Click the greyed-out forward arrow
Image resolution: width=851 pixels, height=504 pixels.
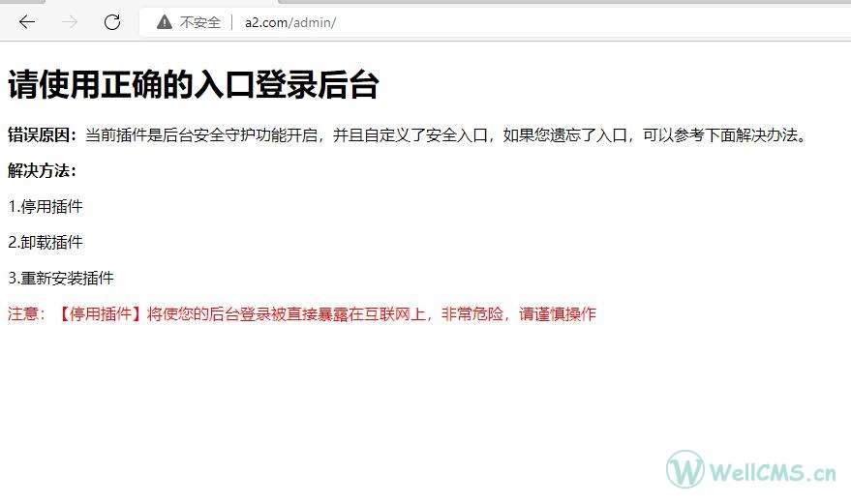point(70,22)
